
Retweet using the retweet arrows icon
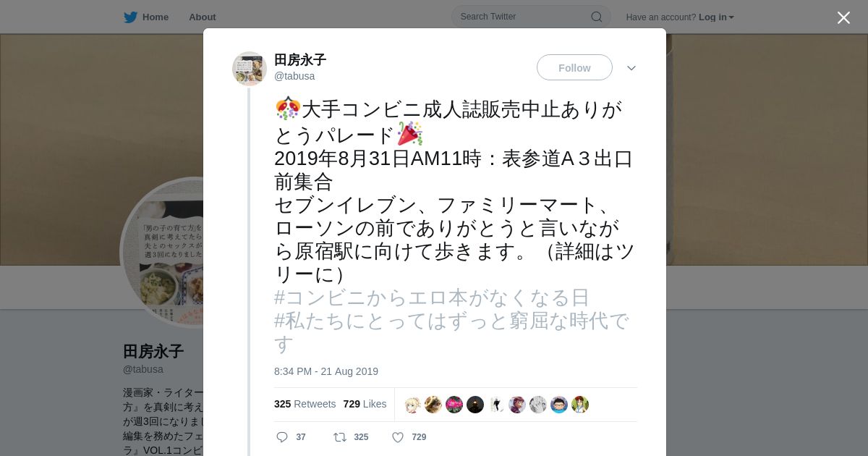pos(339,437)
